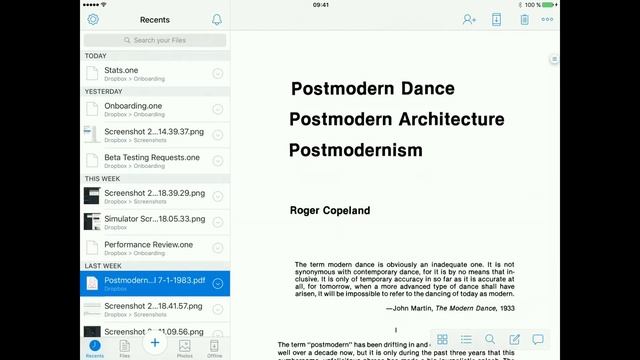Switch to Photos tab
This screenshot has height=360, width=640.
pos(184,349)
